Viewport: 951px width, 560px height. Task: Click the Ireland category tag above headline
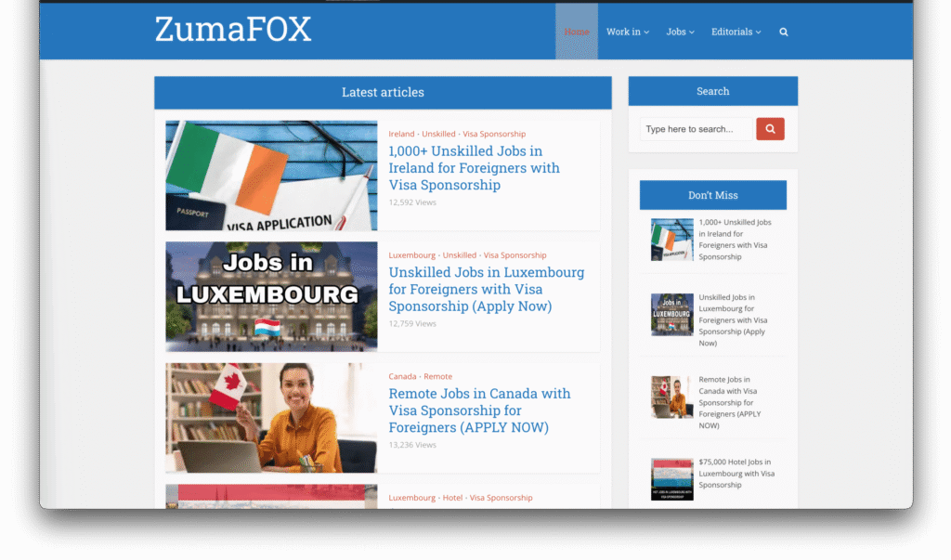(x=401, y=134)
